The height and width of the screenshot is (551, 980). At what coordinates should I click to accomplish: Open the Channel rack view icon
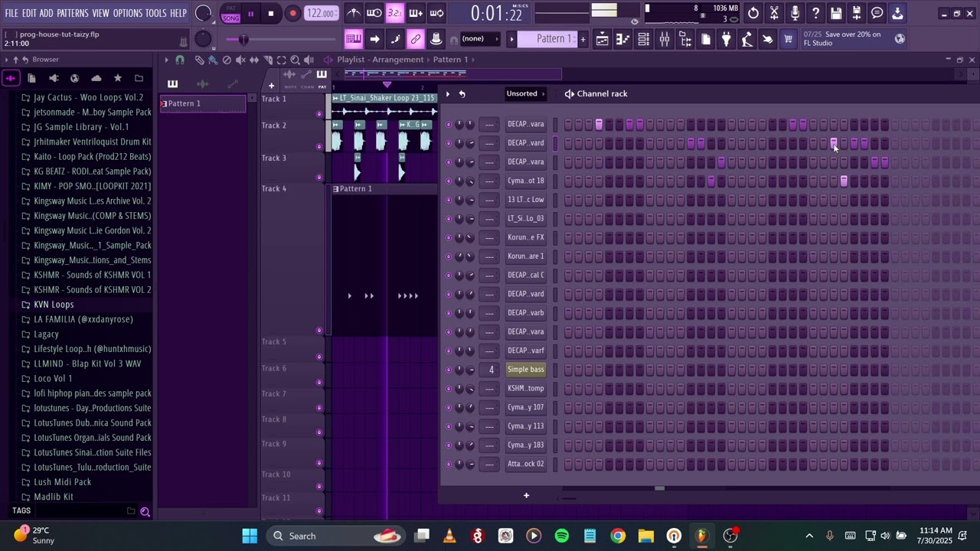click(x=644, y=39)
